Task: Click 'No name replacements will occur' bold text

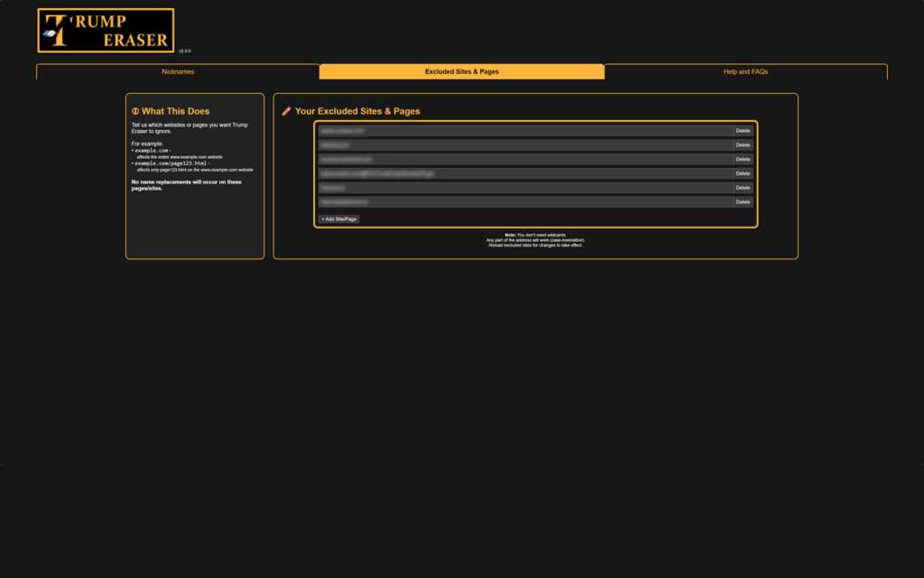Action: click(186, 185)
